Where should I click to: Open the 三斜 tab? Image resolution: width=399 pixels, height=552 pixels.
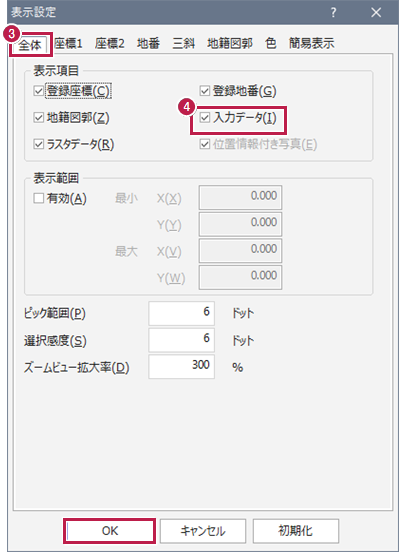pyautogui.click(x=183, y=44)
